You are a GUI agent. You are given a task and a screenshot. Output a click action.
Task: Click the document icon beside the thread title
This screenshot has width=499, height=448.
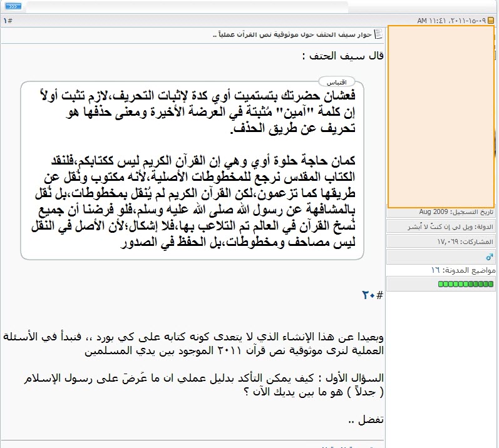pyautogui.click(x=378, y=34)
